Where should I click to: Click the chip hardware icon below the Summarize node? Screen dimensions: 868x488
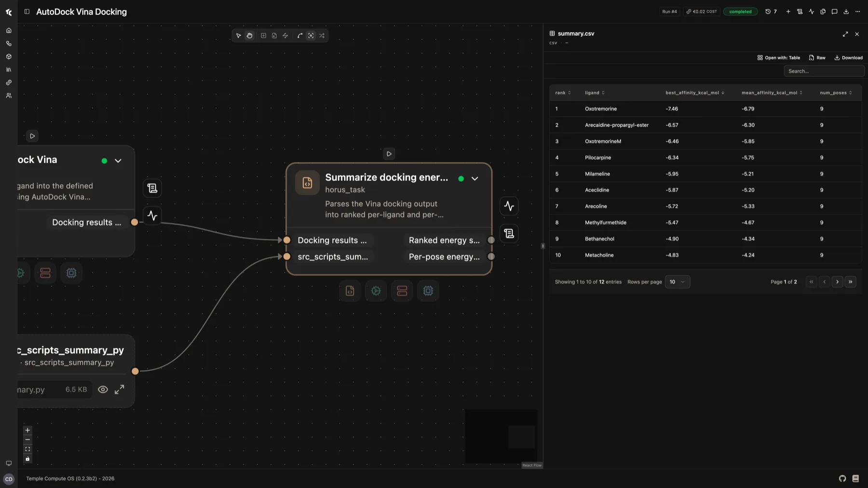click(x=428, y=291)
